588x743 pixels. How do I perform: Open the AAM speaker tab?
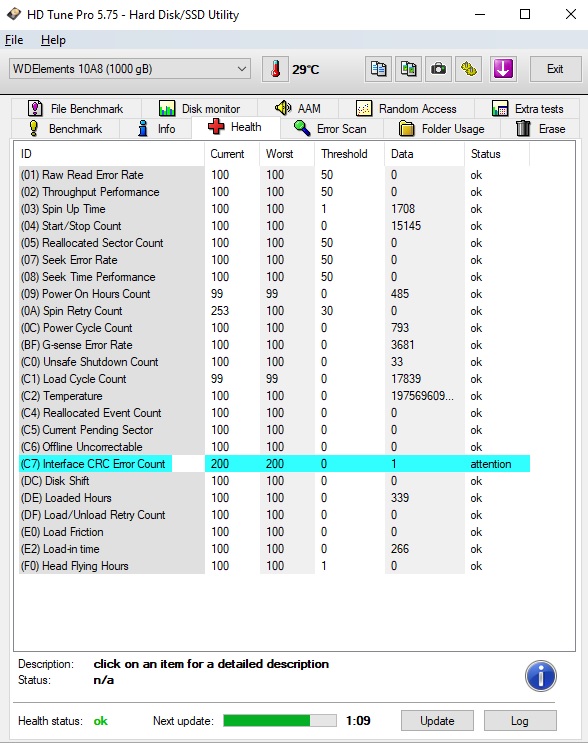click(x=298, y=109)
